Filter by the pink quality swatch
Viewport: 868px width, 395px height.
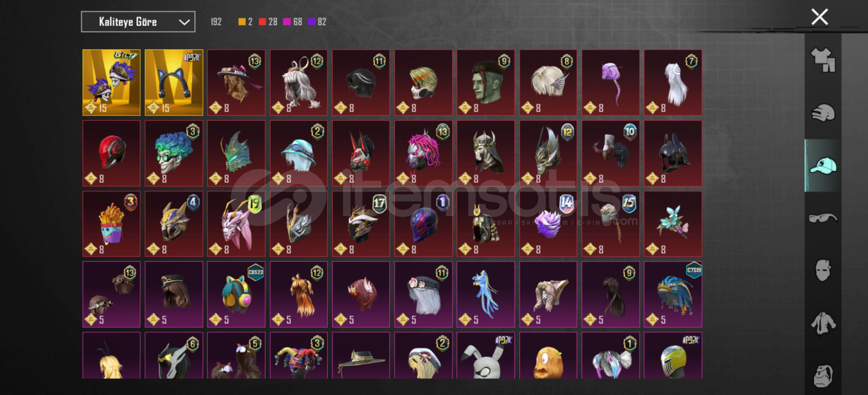pos(287,22)
